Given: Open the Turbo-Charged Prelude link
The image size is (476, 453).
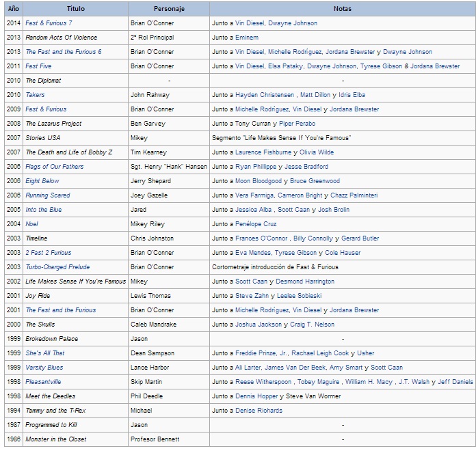Looking at the screenshot, I should click(x=57, y=267).
